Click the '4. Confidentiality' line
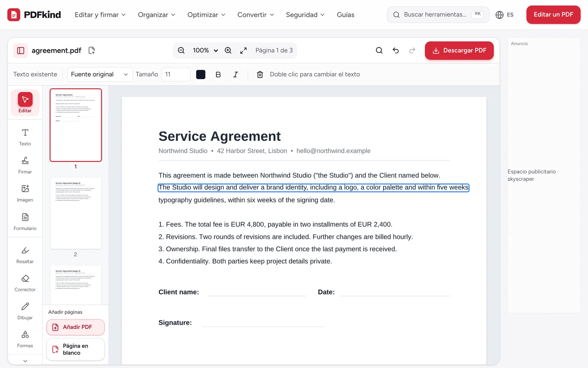Image resolution: width=588 pixels, height=368 pixels. pos(245,261)
